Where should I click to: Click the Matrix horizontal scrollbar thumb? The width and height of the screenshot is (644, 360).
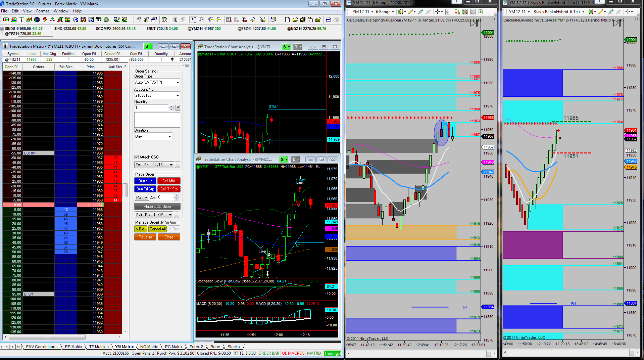point(47,337)
